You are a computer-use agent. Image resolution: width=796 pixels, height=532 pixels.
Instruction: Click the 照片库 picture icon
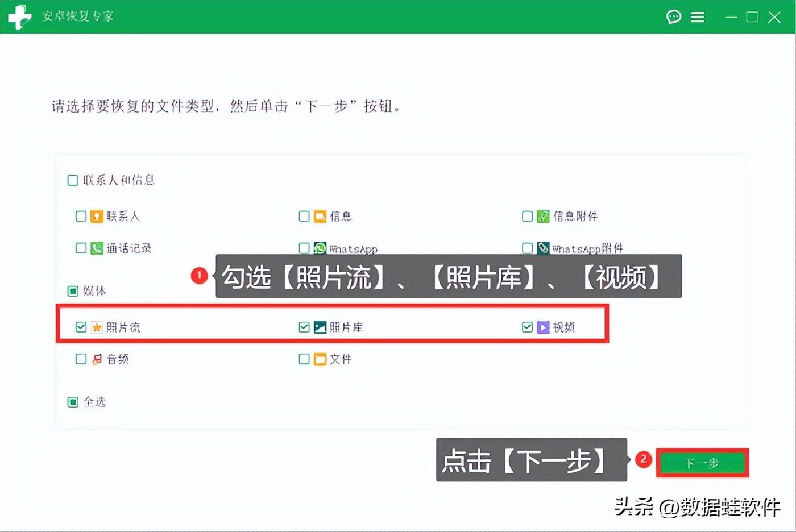tap(320, 327)
